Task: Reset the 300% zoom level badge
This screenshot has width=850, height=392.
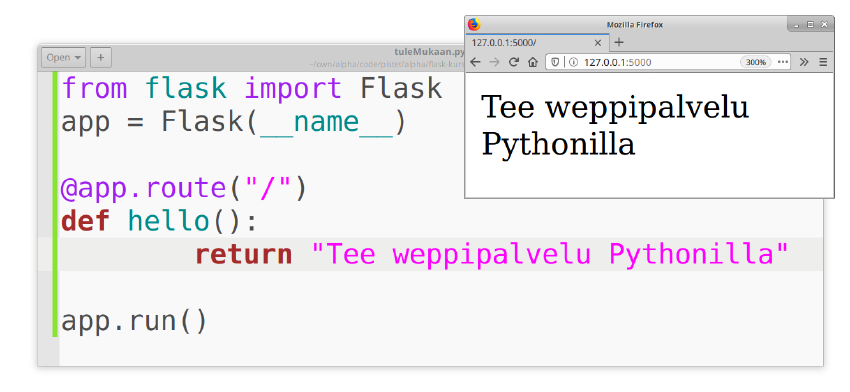Action: pos(756,62)
